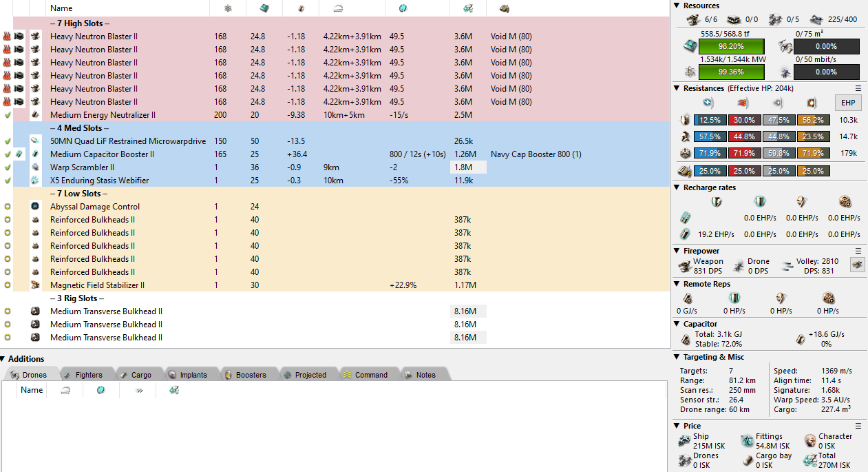
Task: Toggle the Medium Energy Neutralizer II active state
Action: [x=8, y=115]
